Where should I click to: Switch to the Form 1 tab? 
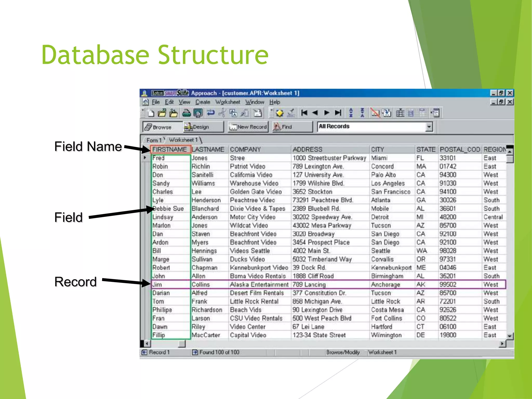pos(154,140)
